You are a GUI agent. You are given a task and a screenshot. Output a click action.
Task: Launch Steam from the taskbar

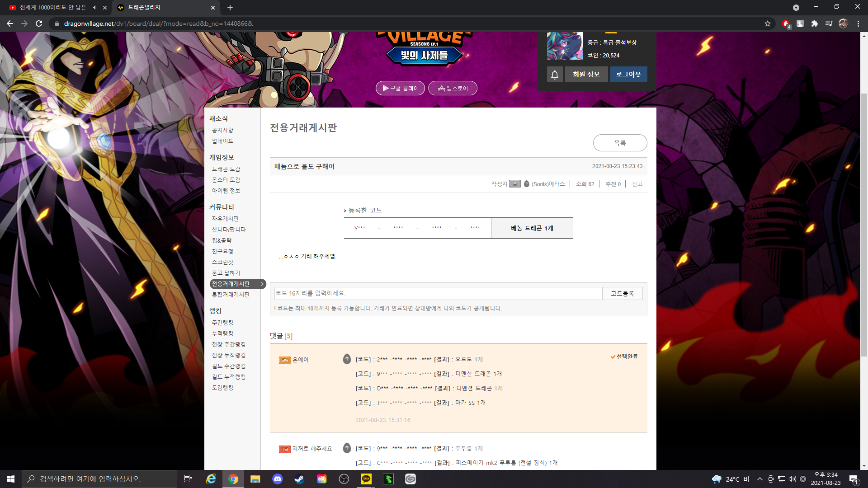(x=299, y=479)
